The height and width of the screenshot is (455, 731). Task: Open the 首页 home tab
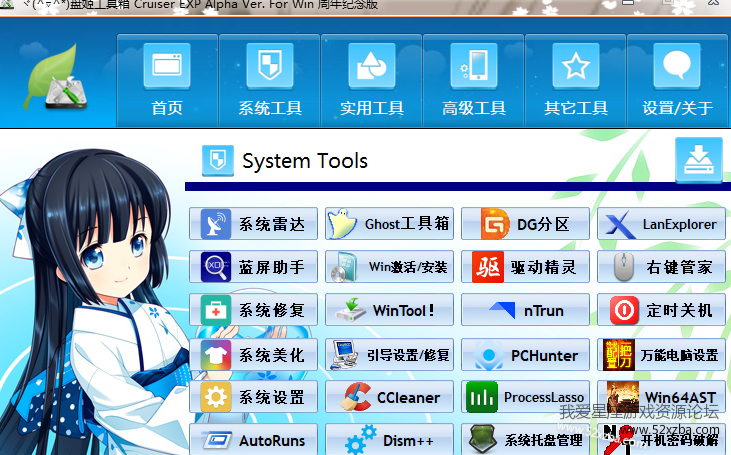coord(166,80)
